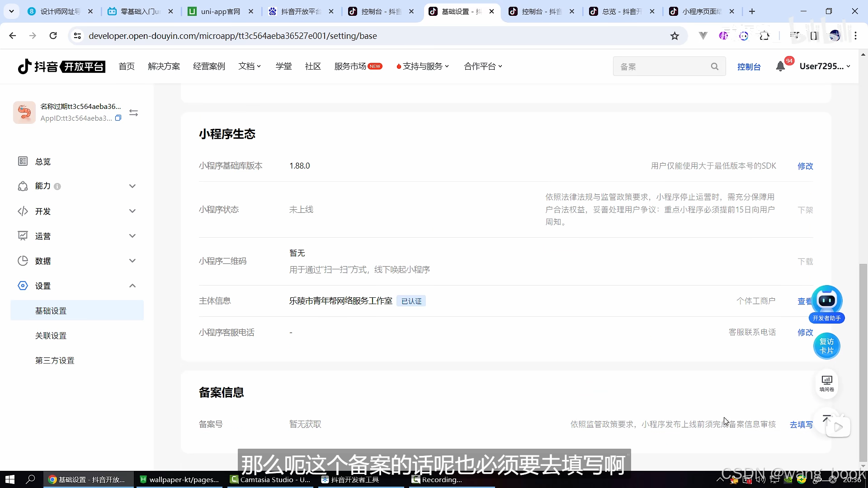
Task: Switch to the 小程序页面 tab
Action: point(702,11)
